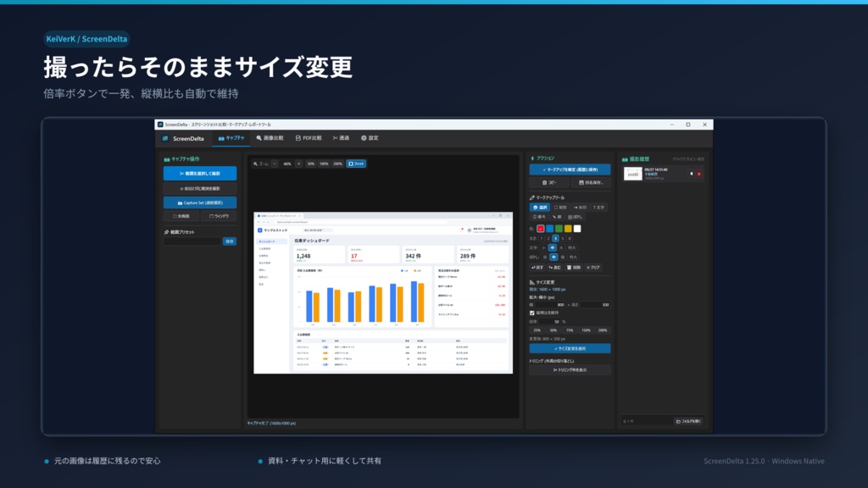Viewport: 868px width, 488px height.
Task: Select the 矢印 arrow markup tool
Action: [580, 208]
